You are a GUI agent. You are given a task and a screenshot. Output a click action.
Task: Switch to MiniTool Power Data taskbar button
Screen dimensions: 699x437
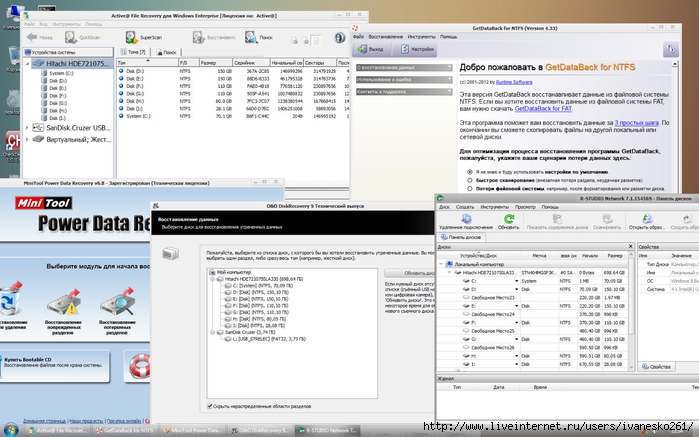[x=192, y=430]
